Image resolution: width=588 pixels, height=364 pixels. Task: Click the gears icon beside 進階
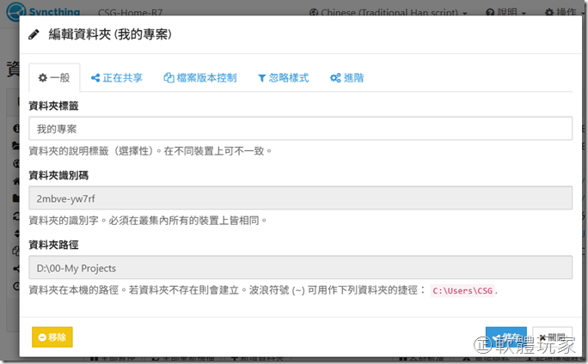point(335,78)
